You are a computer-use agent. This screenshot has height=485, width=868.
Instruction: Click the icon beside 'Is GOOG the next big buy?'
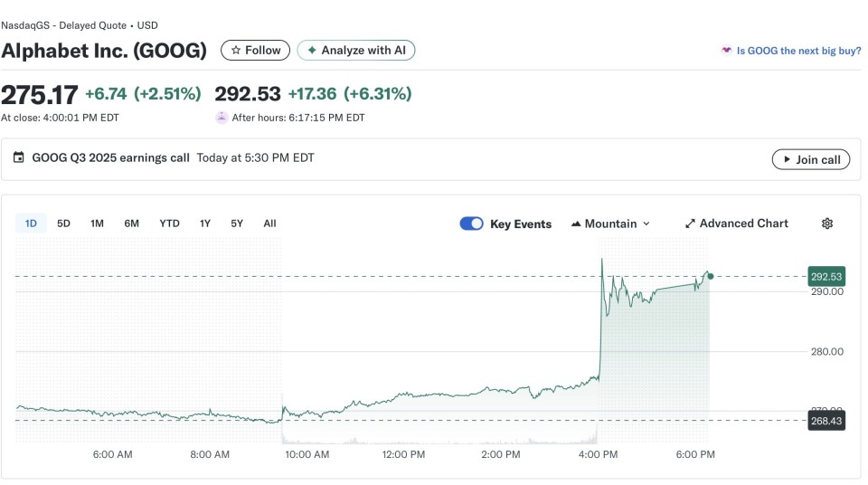click(x=726, y=51)
